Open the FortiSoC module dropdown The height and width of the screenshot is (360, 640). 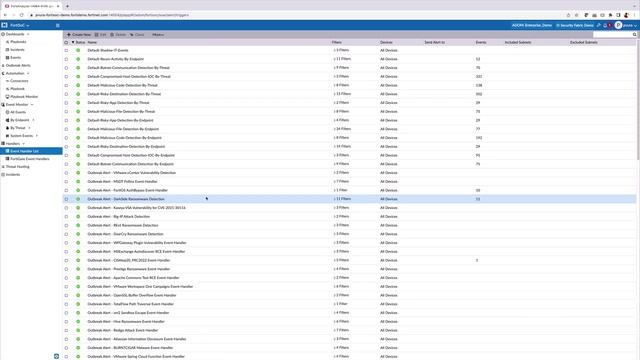click(x=20, y=25)
